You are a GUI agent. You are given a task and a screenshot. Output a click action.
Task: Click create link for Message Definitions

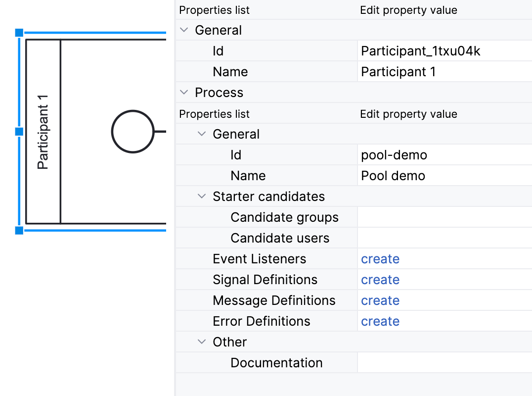[x=380, y=300]
